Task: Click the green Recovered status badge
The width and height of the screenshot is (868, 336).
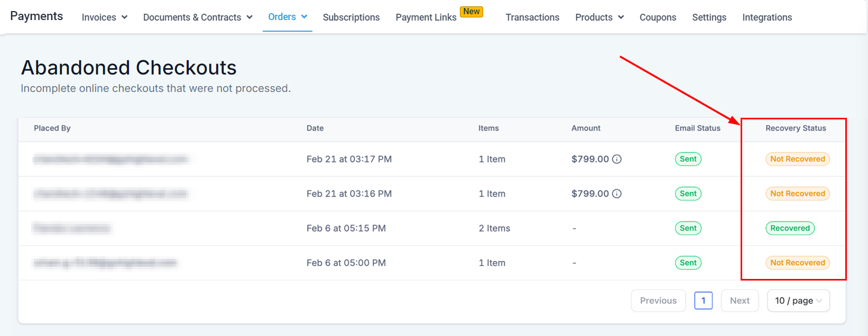Action: pyautogui.click(x=789, y=228)
